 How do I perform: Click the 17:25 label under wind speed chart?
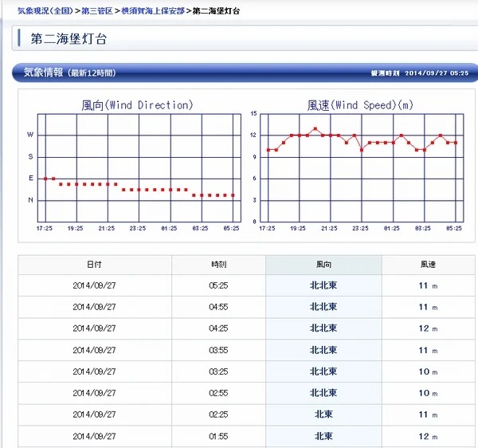(268, 228)
